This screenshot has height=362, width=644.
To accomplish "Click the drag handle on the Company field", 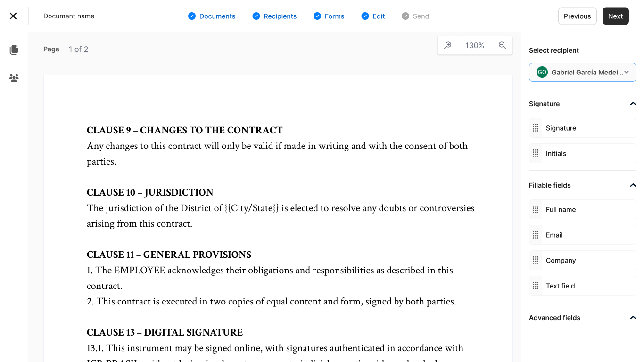I will pyautogui.click(x=536, y=260).
